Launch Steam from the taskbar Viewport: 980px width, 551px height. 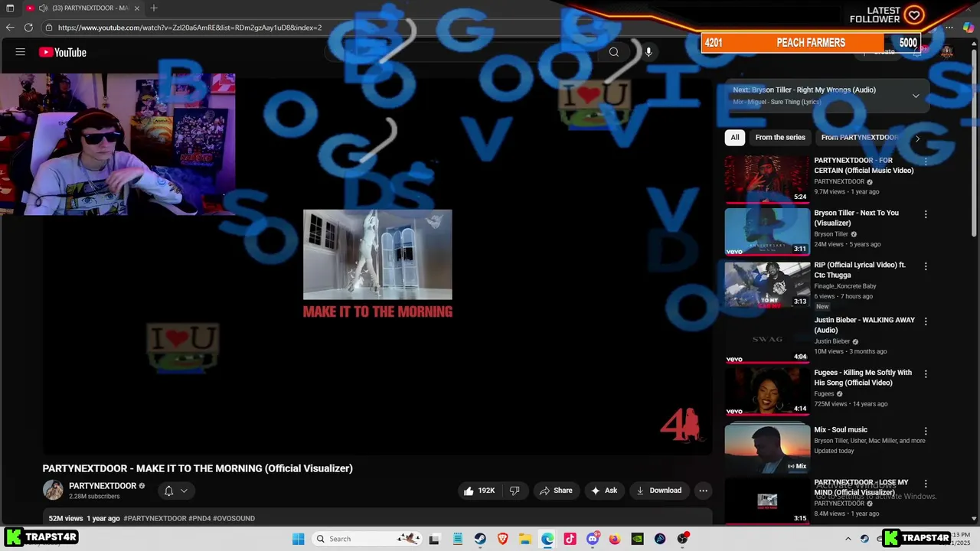click(480, 539)
